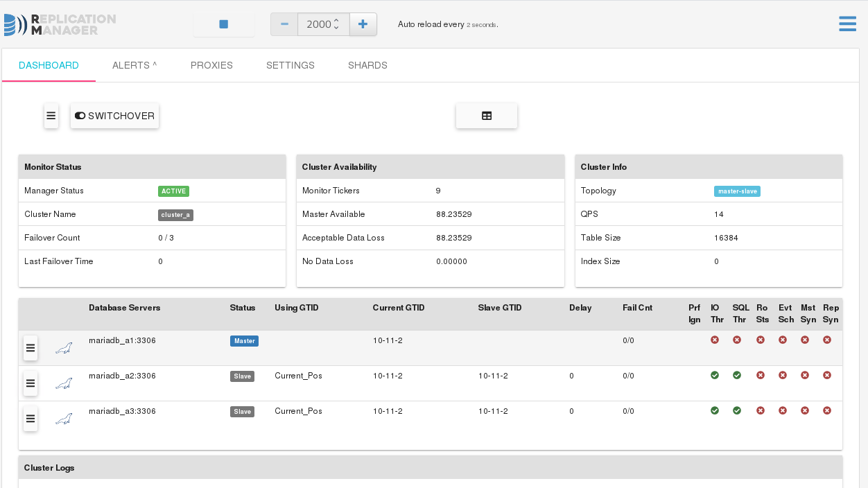
Task: Open the mariadb_a1 server actions hamburger icon
Action: pos(31,348)
